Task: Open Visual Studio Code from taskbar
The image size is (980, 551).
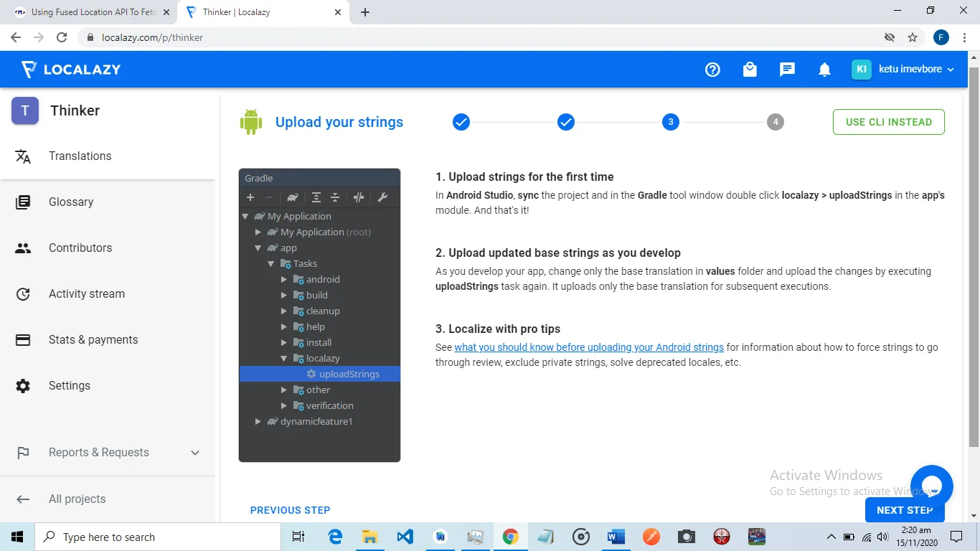Action: tap(405, 537)
